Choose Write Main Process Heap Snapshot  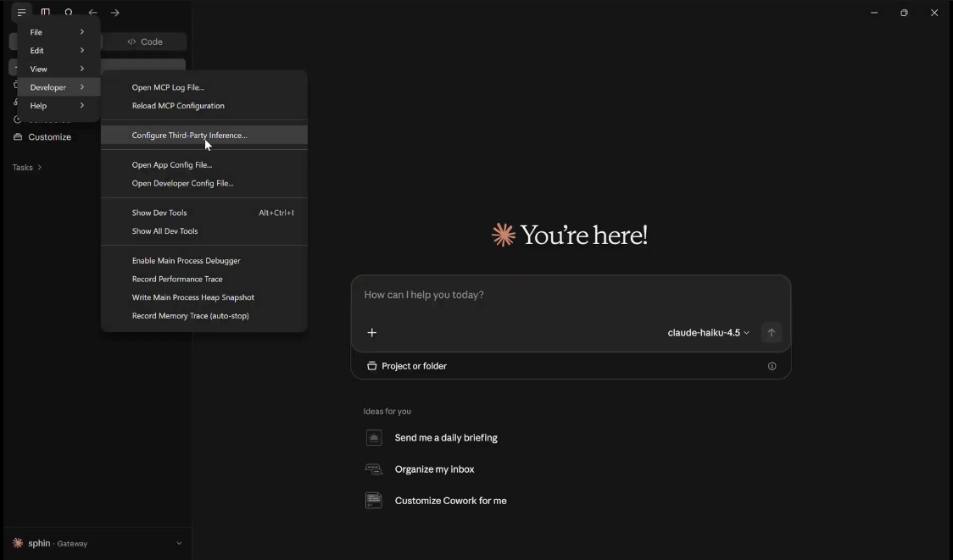pyautogui.click(x=204, y=297)
